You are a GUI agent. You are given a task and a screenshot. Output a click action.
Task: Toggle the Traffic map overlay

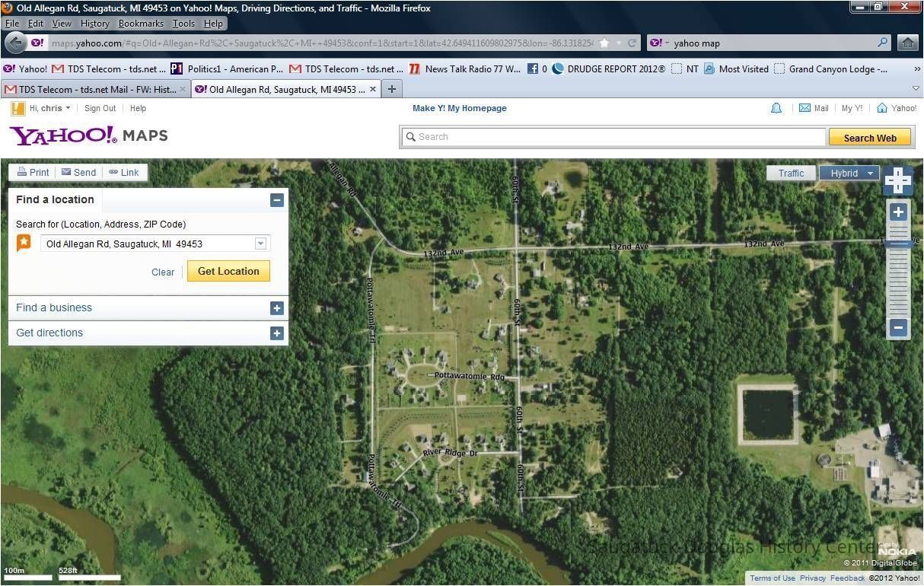coord(791,173)
